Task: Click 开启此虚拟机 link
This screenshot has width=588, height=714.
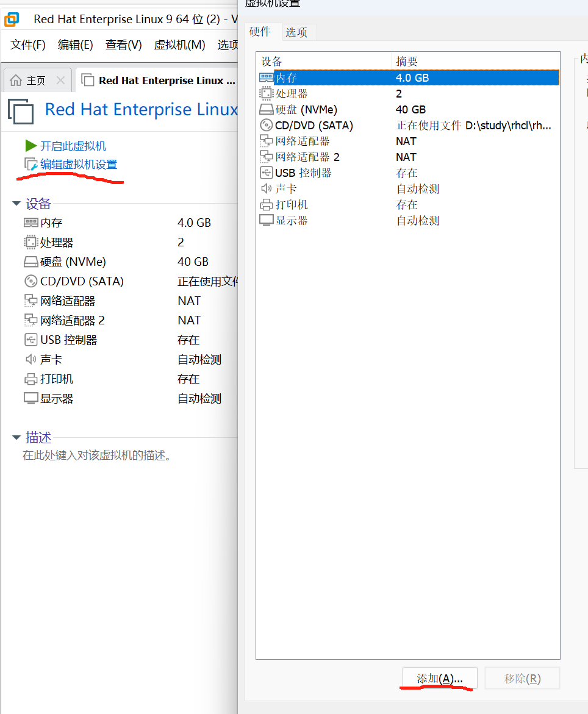Action: click(73, 146)
